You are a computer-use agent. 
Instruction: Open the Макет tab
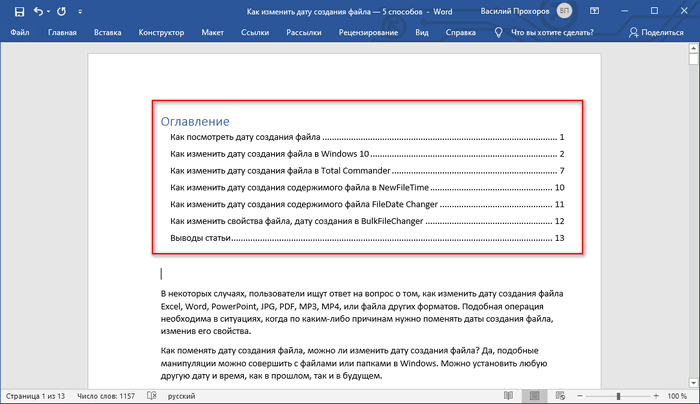212,33
